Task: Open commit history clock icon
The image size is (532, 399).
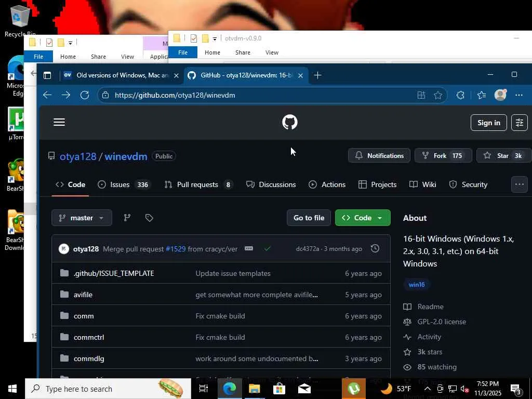Action: point(375,248)
